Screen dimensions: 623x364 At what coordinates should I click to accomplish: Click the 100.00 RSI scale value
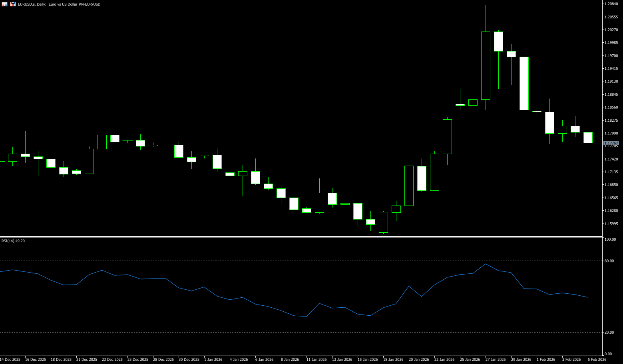pyautogui.click(x=610, y=239)
